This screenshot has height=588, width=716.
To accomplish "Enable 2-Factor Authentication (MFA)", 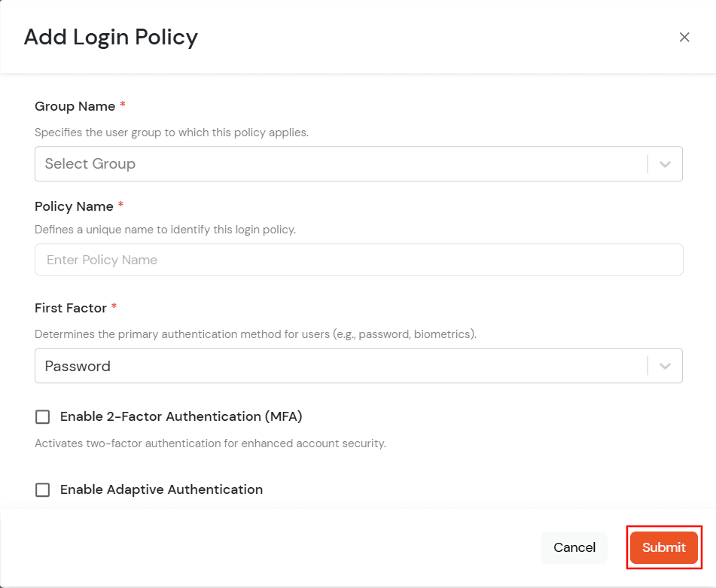I will (x=42, y=416).
